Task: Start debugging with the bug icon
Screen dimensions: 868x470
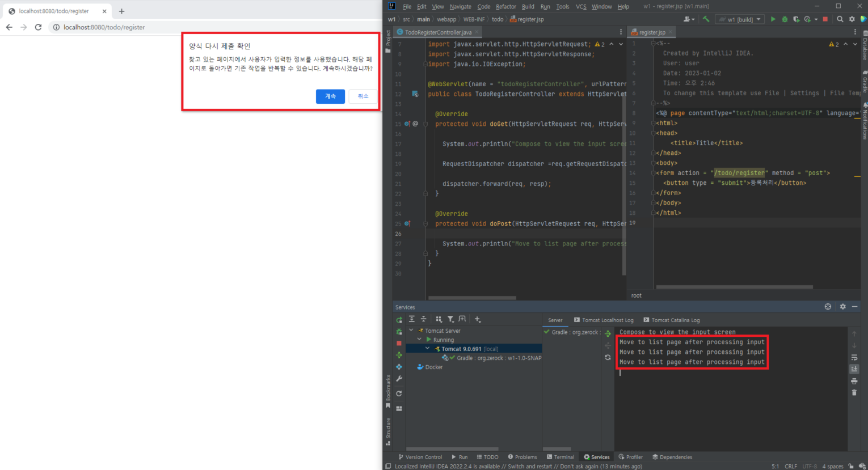Action: (785, 19)
